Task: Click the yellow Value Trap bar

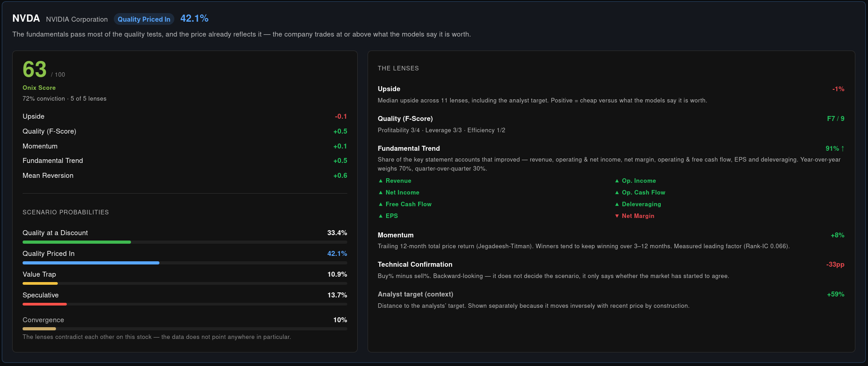Action: [x=40, y=284]
